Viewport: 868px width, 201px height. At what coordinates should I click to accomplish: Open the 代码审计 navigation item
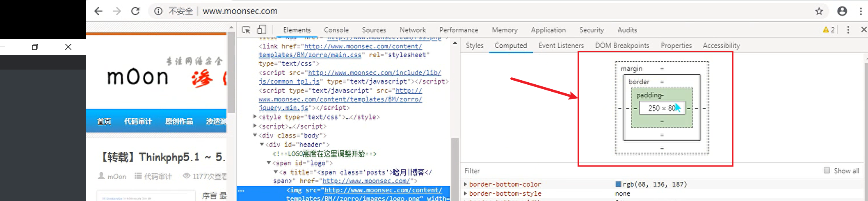click(x=138, y=121)
